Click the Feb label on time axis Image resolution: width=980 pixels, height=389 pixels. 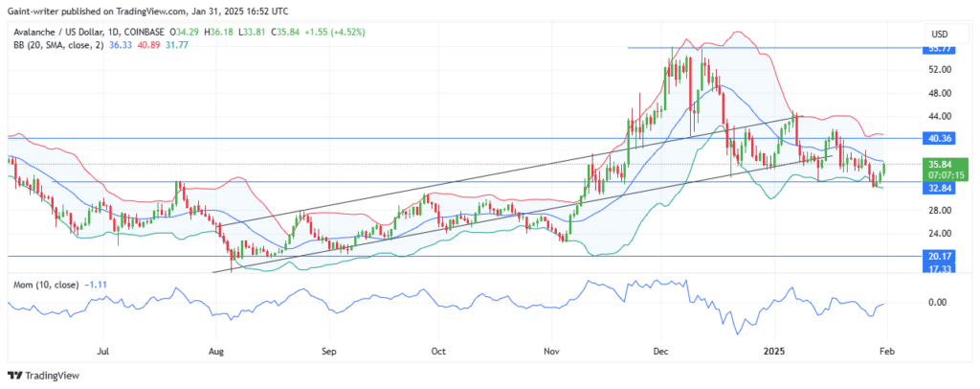[x=887, y=352]
